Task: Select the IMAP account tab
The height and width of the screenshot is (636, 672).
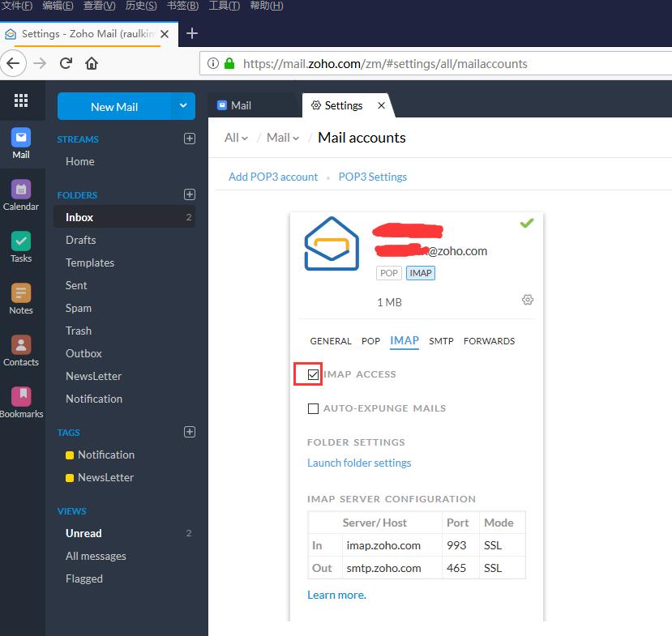Action: [404, 340]
